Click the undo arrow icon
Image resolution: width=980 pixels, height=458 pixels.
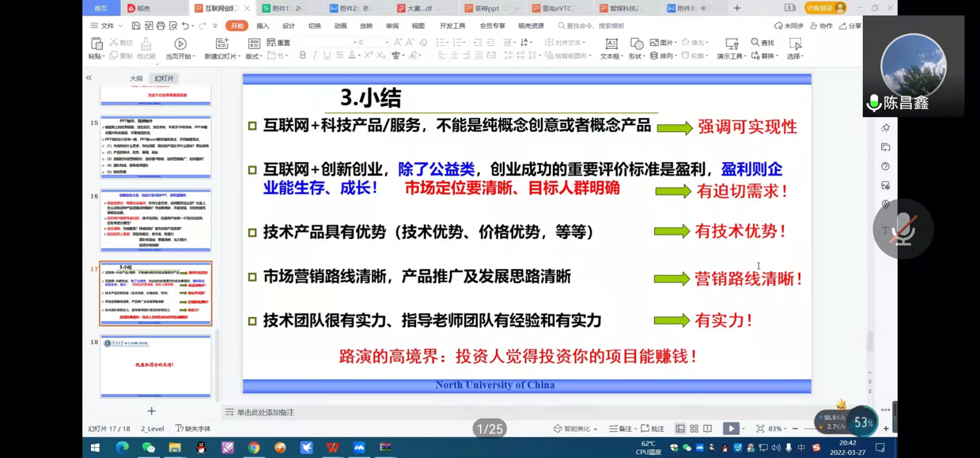click(186, 26)
